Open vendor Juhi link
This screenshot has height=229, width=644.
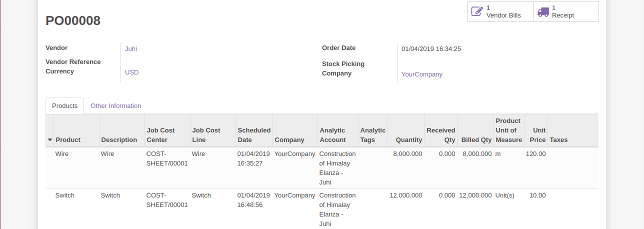pyautogui.click(x=131, y=49)
